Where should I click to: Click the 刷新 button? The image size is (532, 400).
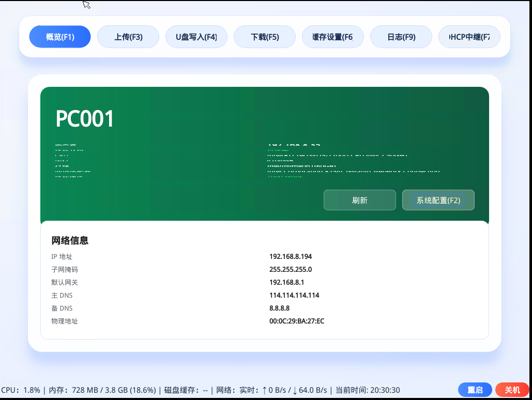(x=359, y=200)
